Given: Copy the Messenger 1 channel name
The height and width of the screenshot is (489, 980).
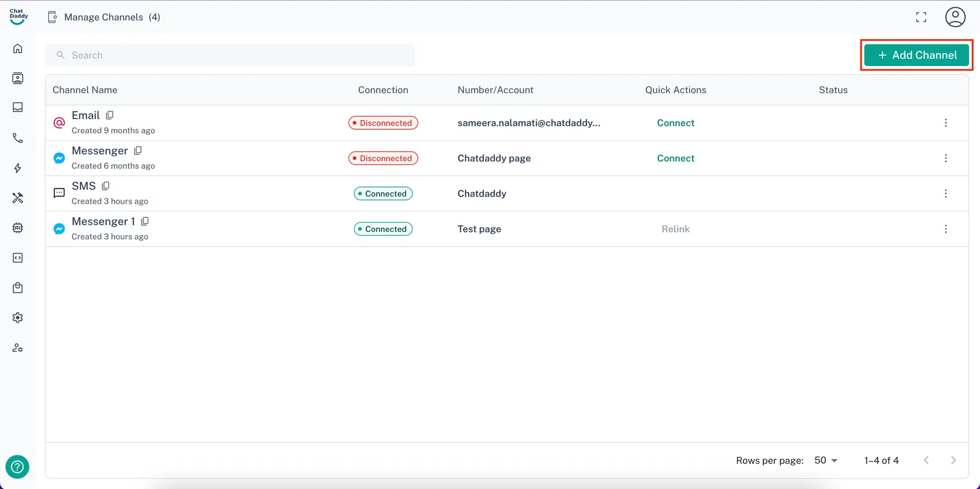Looking at the screenshot, I should tap(145, 221).
